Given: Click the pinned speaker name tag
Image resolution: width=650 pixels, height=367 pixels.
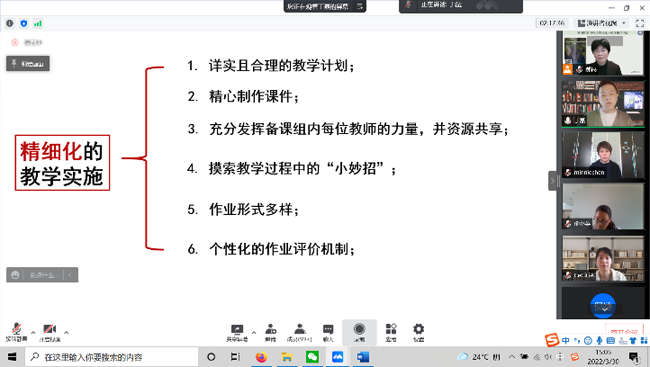Looking at the screenshot, I should (28, 63).
